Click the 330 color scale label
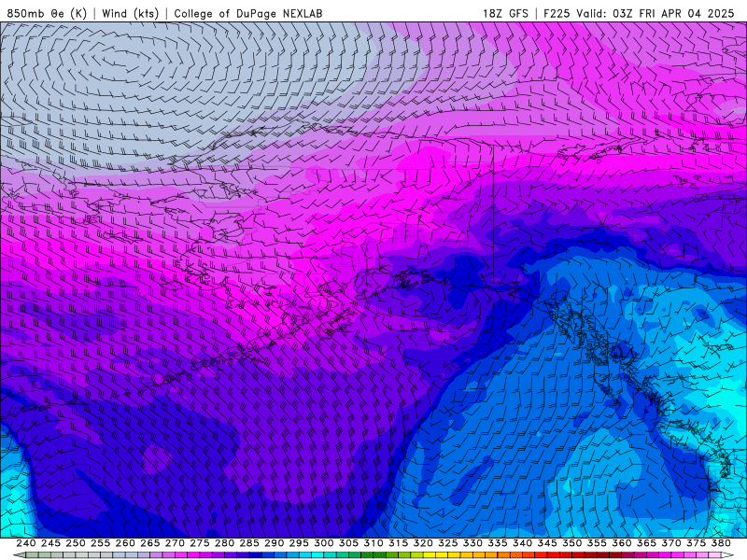The image size is (747, 560). click(x=472, y=543)
